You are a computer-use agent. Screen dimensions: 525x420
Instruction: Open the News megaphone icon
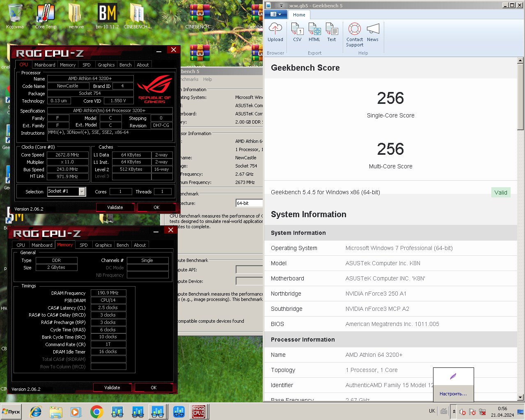373,32
